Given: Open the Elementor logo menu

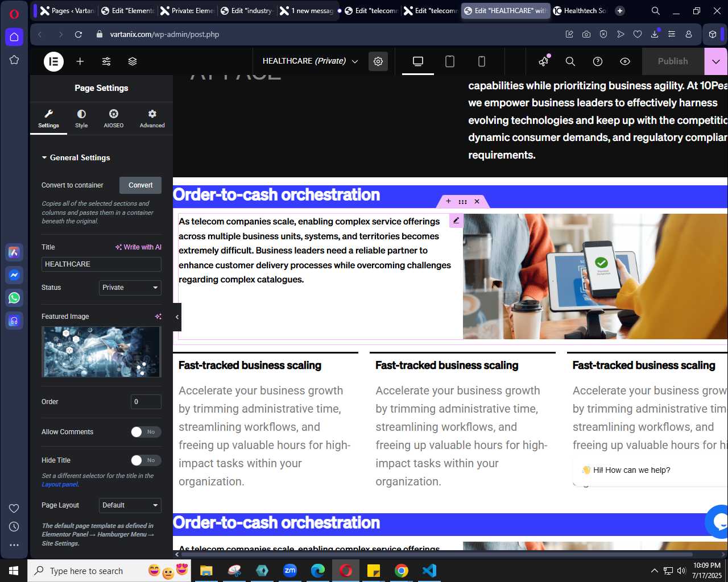Looking at the screenshot, I should [54, 61].
